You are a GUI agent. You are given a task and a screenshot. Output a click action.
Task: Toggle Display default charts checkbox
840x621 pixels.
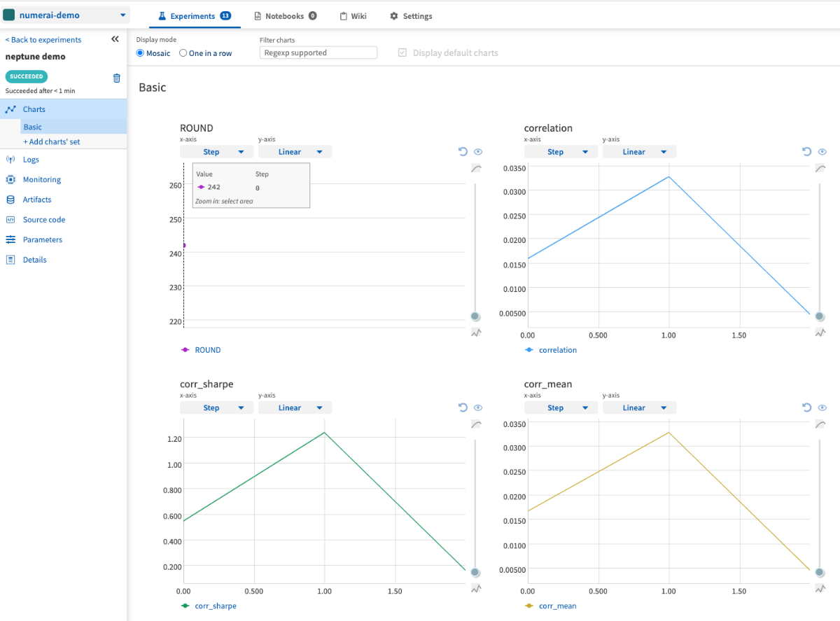tap(402, 53)
